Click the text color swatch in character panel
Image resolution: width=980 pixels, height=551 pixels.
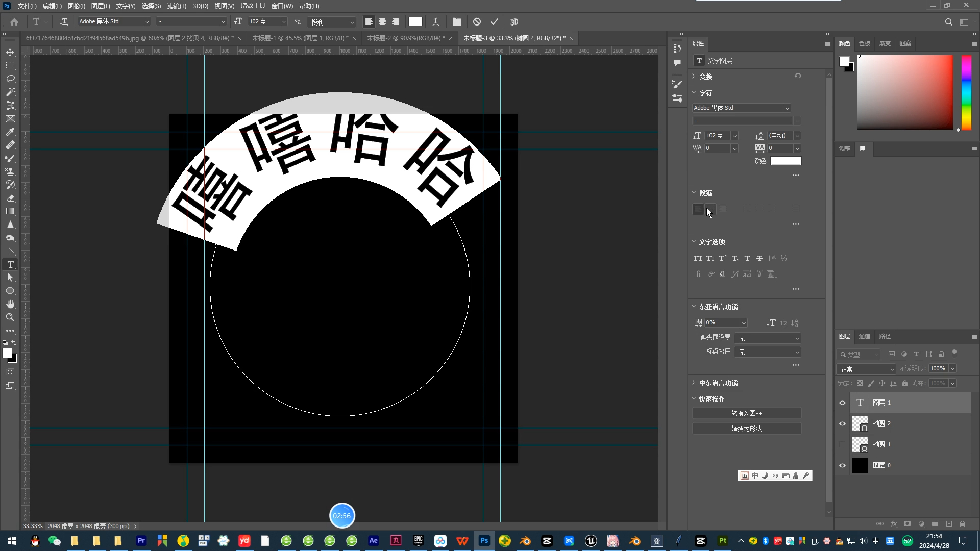pos(786,160)
